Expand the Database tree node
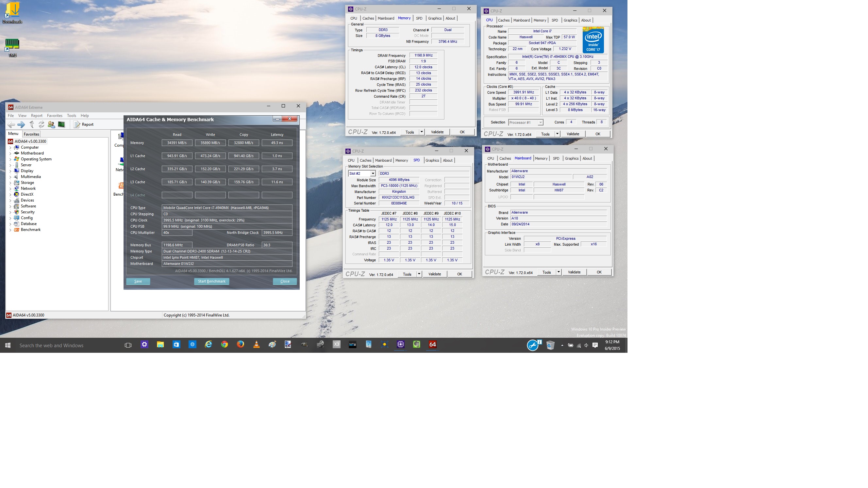868x488 pixels. point(10,224)
